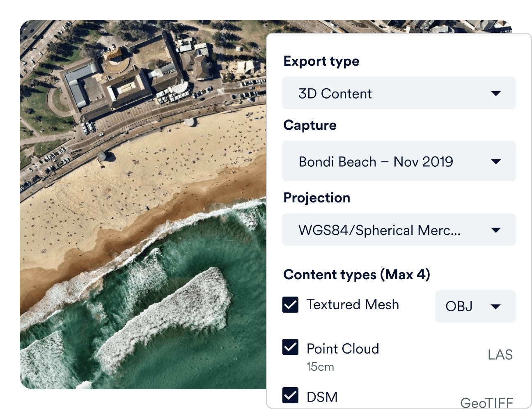Click the GeoTIFF label next to DSM

pyautogui.click(x=487, y=402)
